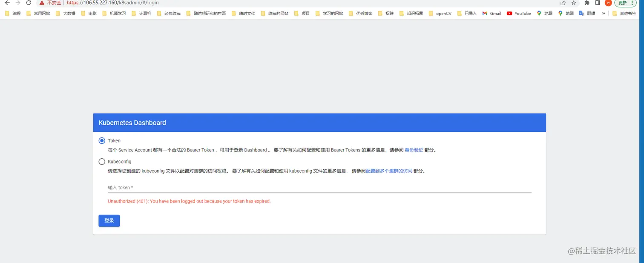
Task: Click the address bar URL
Action: (x=113, y=3)
